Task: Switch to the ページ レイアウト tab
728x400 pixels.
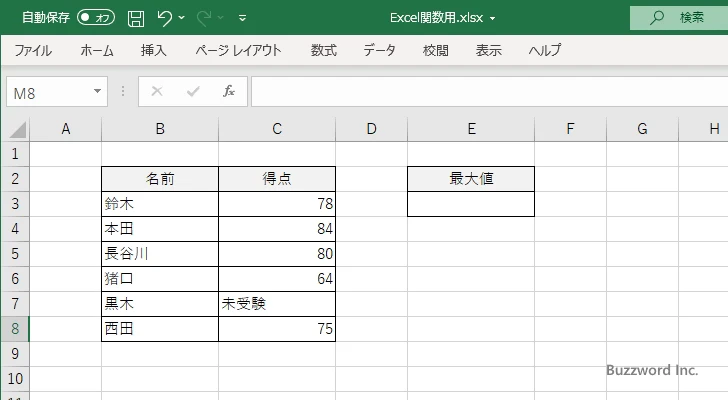Action: [238, 50]
